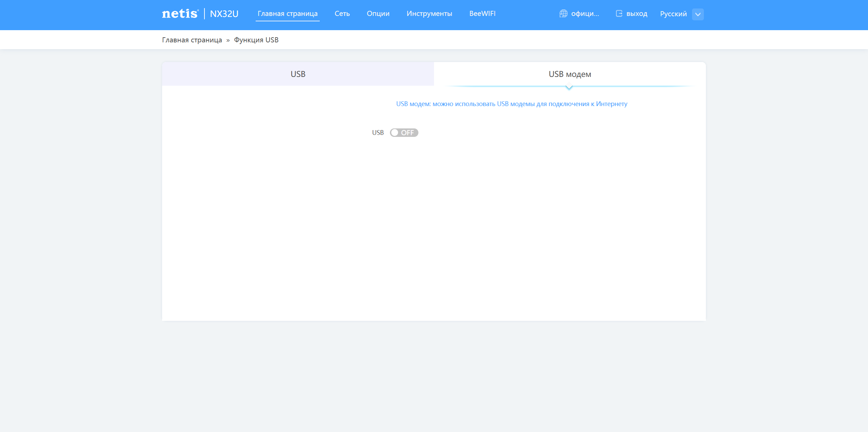Open the Русский language selector

(673, 14)
